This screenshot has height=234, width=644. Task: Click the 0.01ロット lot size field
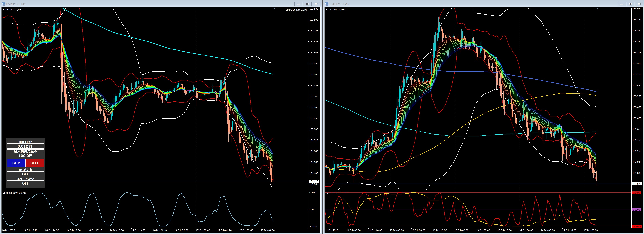point(25,146)
